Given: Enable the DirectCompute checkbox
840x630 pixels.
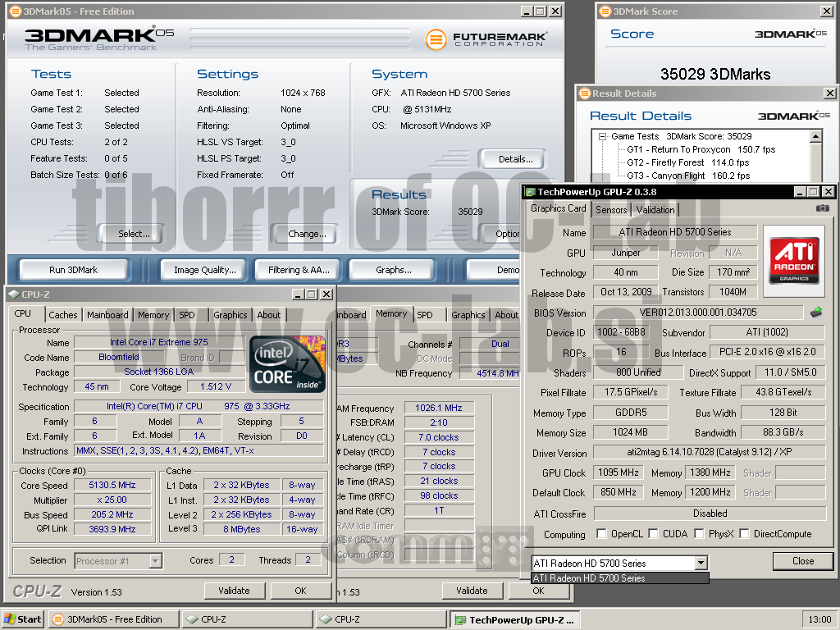Looking at the screenshot, I should (744, 533).
